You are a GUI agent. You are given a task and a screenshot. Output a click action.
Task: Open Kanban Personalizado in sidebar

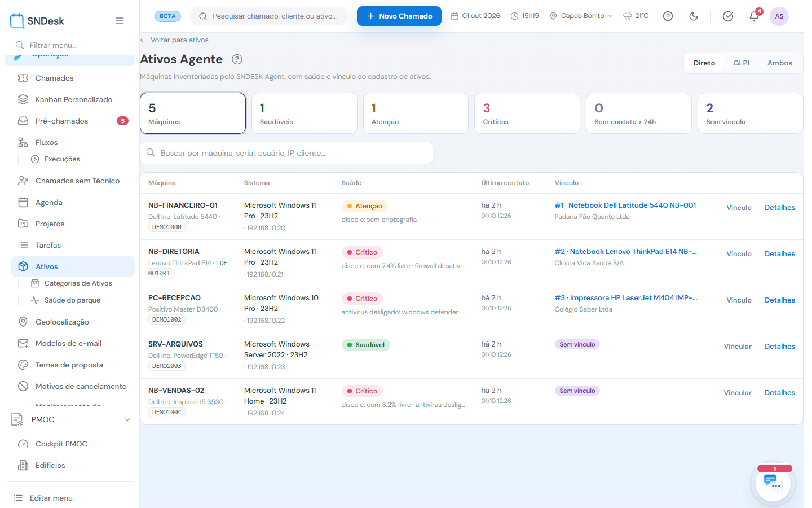[73, 99]
